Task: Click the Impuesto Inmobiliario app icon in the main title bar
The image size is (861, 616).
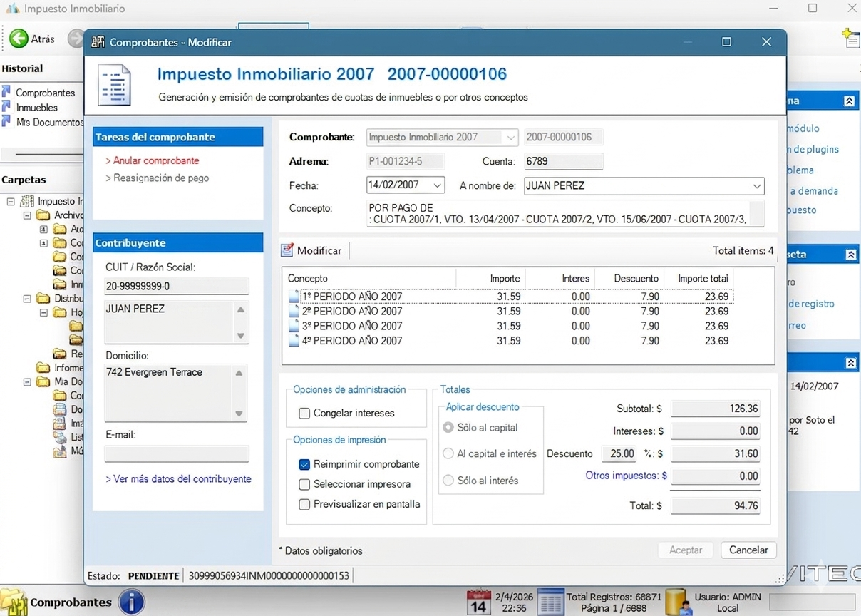Action: coord(12,9)
